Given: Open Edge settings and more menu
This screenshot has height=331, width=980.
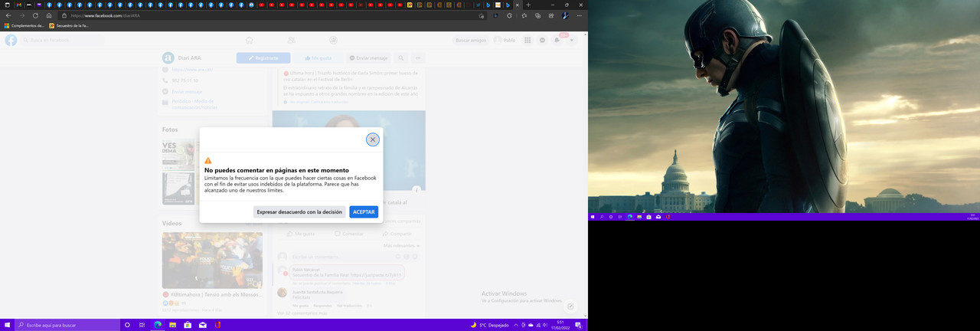Looking at the screenshot, I should (x=580, y=15).
